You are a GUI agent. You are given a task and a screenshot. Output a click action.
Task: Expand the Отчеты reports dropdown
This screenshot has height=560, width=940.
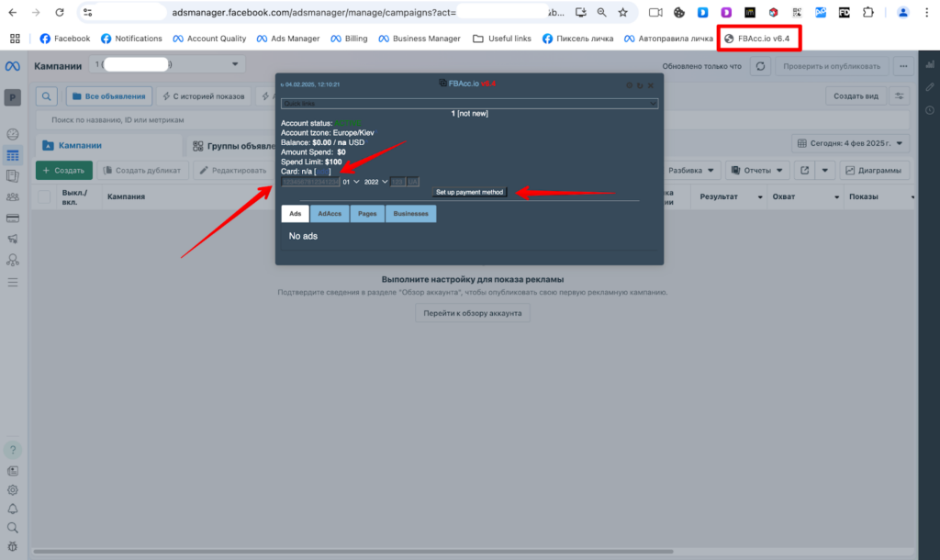point(757,170)
